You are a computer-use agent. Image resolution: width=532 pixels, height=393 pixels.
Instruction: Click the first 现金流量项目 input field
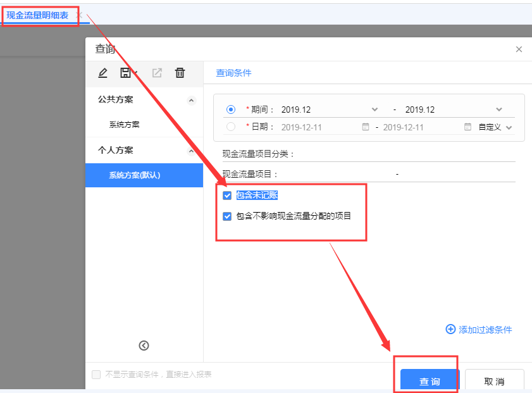click(x=336, y=174)
